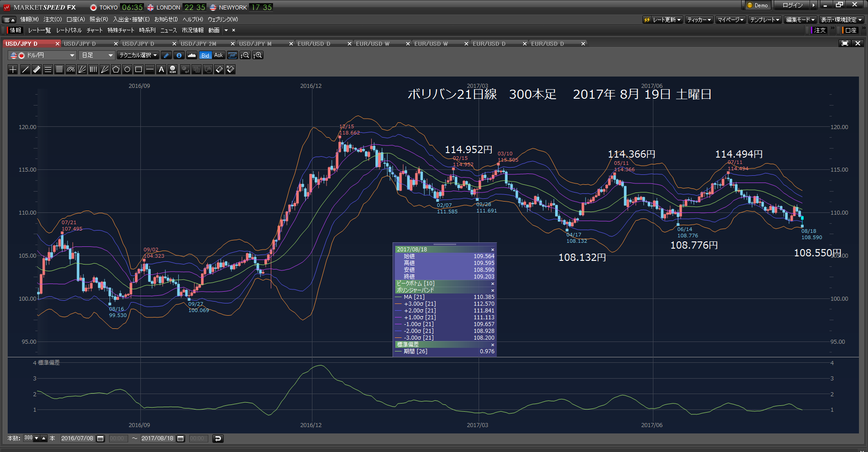Screen dimensions: 868x452
Task: Select the Fibonacci arc drawing tool
Action: point(70,69)
